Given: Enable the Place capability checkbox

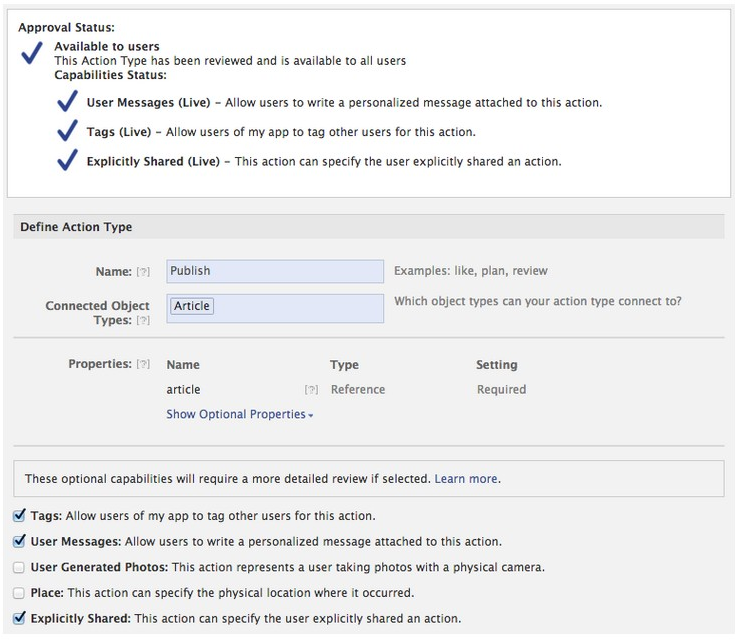Looking at the screenshot, I should [19, 593].
